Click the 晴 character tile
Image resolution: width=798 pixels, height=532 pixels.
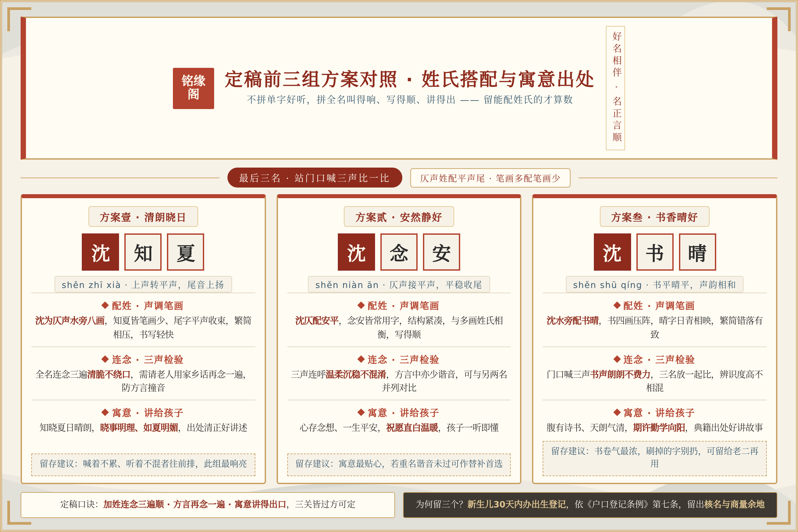698,252
